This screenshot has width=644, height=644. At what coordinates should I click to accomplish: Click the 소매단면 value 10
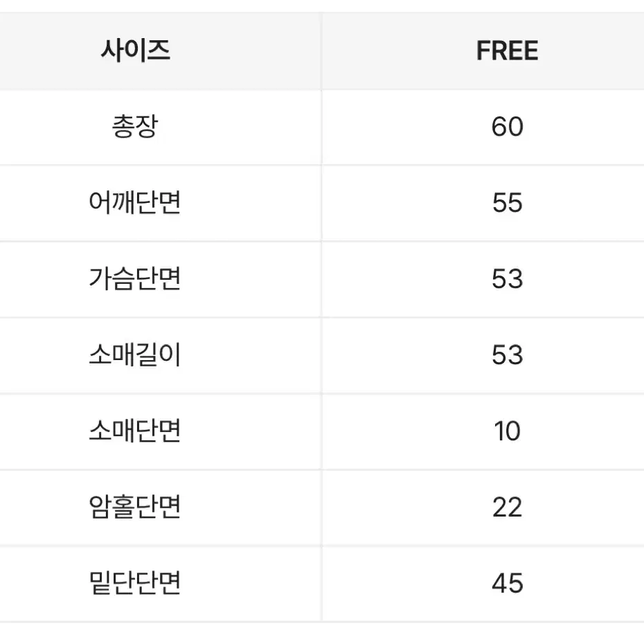tap(507, 431)
